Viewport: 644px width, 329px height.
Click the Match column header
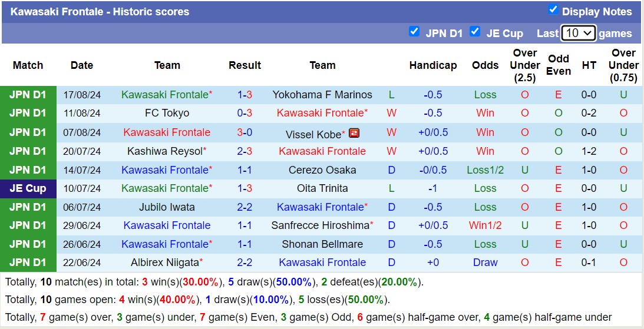(28, 65)
